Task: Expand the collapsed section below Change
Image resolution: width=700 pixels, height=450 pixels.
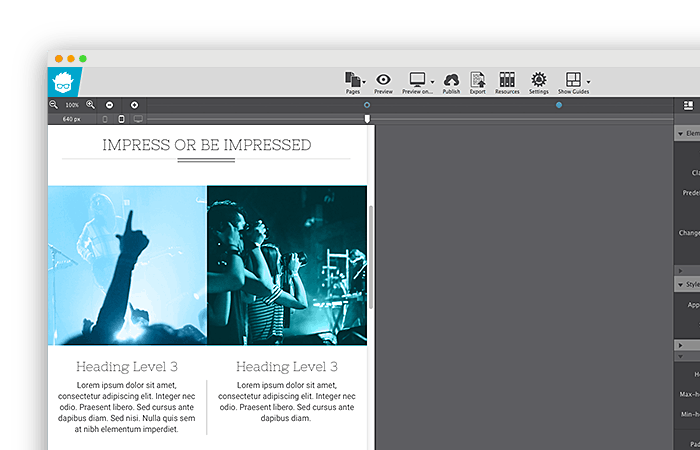Action: [x=681, y=271]
